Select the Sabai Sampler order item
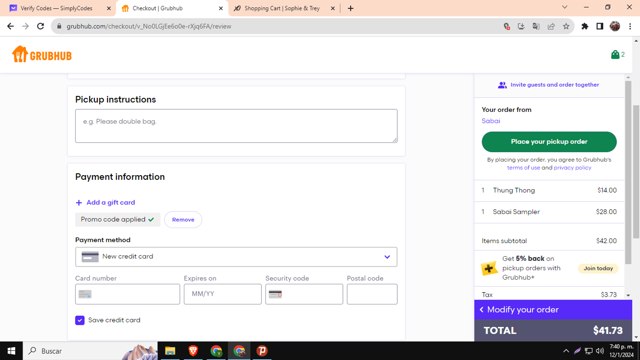Viewport: 640px width, 360px height. coord(549,212)
